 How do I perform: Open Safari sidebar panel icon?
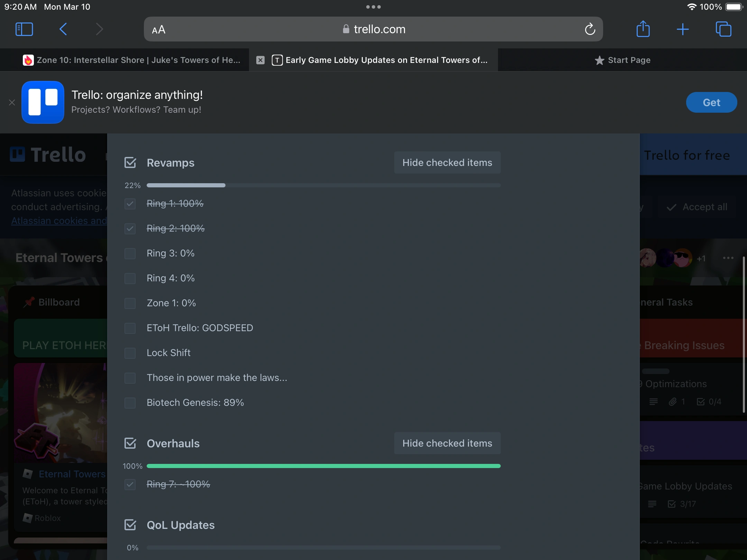24,29
